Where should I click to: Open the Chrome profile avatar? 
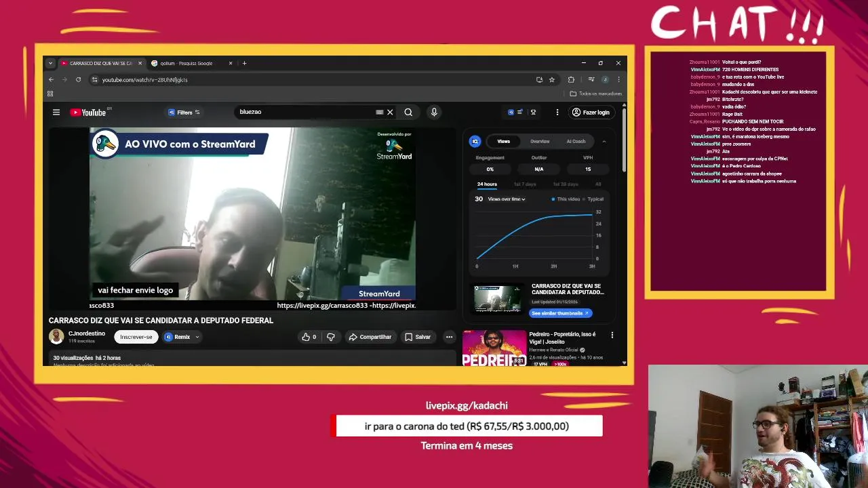coord(605,79)
